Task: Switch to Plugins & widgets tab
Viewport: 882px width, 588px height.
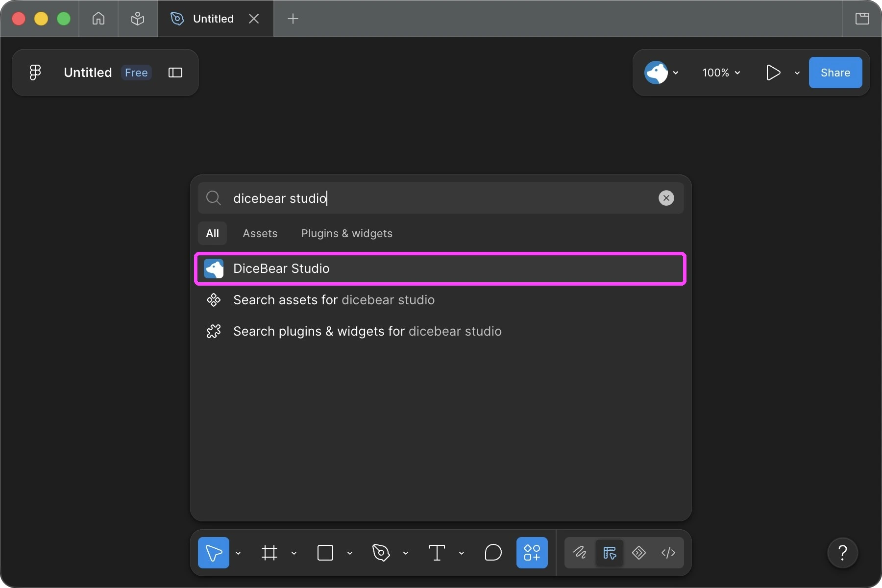Action: 347,233
